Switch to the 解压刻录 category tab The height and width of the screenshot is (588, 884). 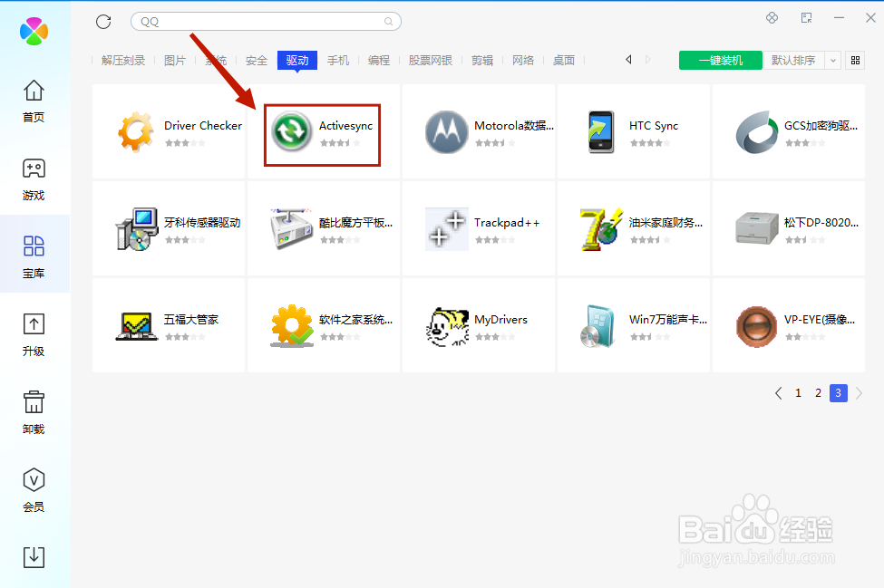123,61
